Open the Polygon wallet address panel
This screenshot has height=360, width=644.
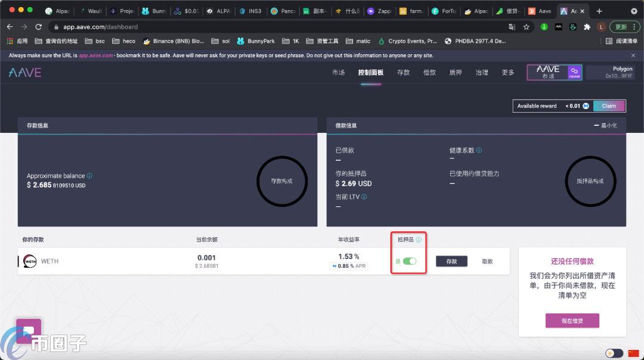pos(611,72)
